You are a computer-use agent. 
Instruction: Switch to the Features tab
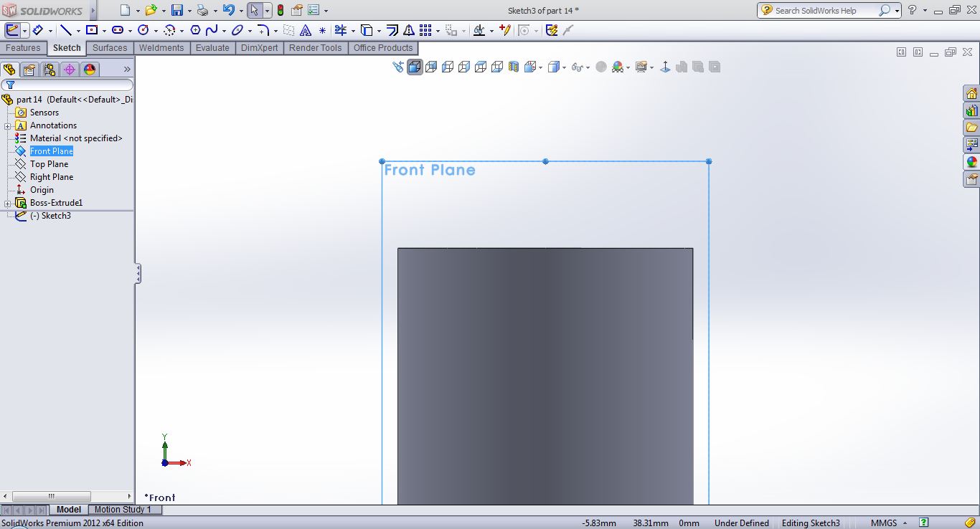click(23, 48)
